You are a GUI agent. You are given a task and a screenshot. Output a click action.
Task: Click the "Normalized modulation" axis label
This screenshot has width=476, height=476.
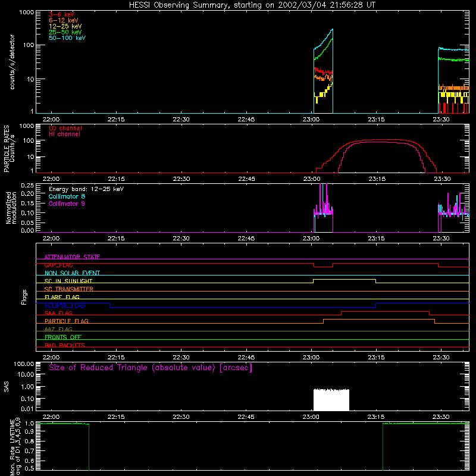click(11, 208)
